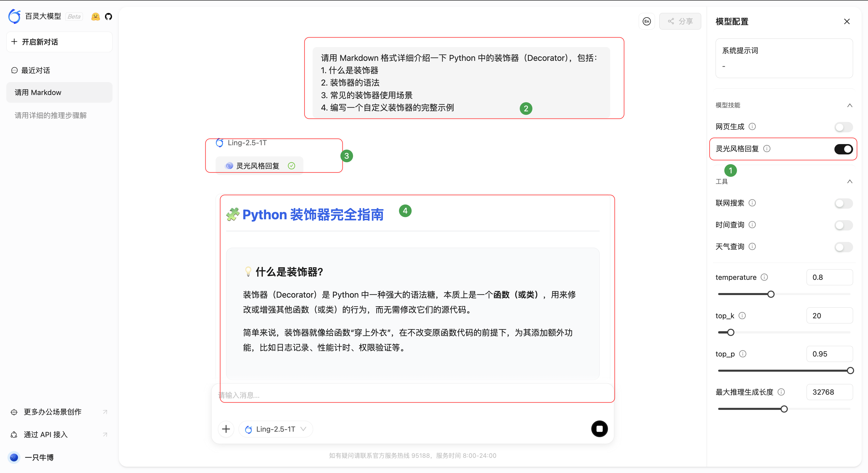
Task: Collapse the 工具 section
Action: [x=849, y=181]
